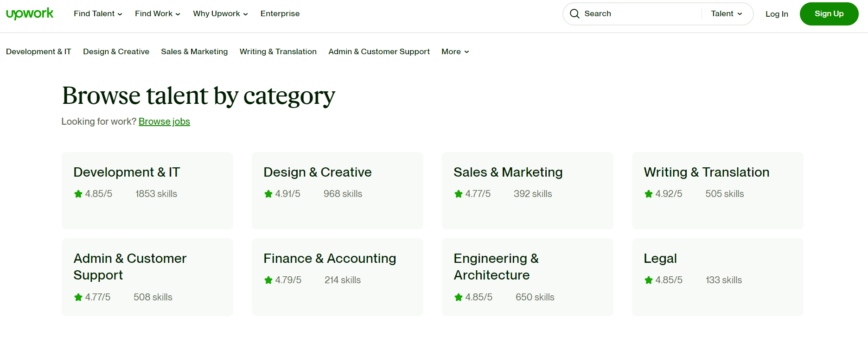Select Enterprise in the navigation bar
Screen dimensions: 868x337
[280, 13]
